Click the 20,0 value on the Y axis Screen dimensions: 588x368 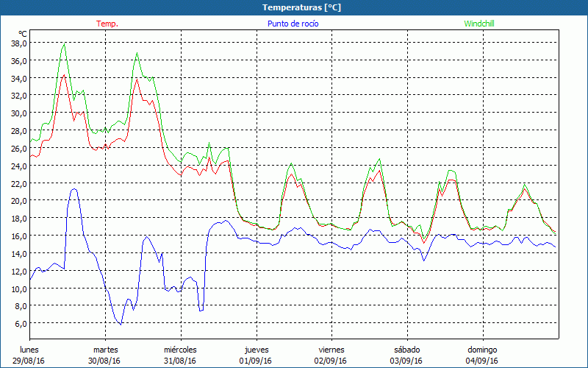(x=19, y=200)
